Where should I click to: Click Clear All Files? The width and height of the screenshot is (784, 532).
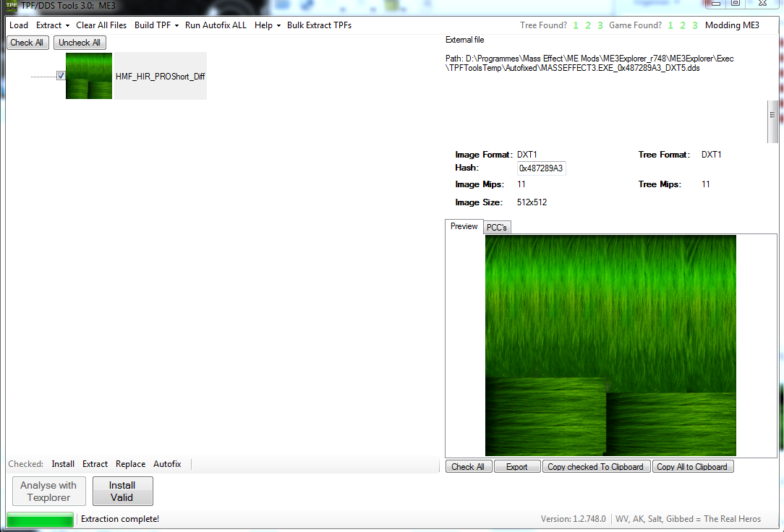101,25
